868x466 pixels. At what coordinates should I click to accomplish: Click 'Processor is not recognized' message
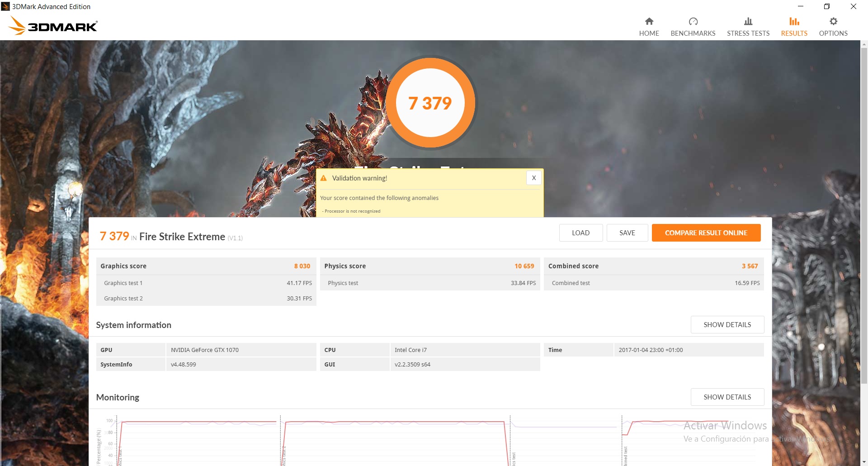point(352,211)
